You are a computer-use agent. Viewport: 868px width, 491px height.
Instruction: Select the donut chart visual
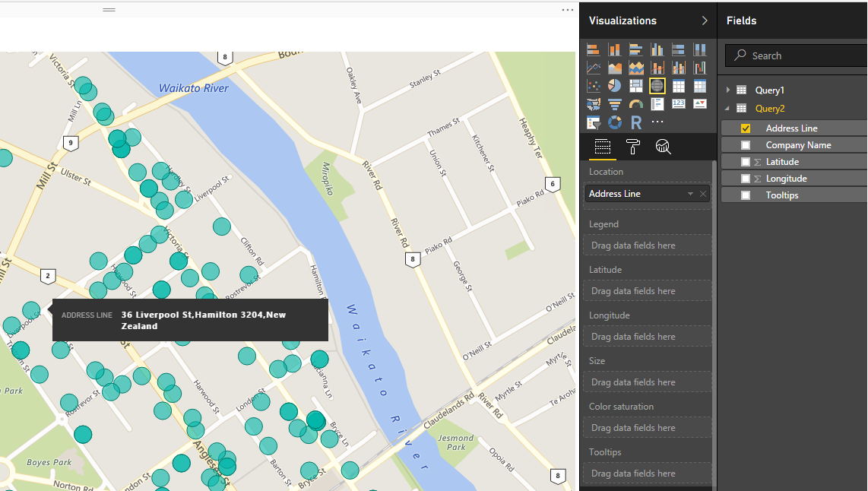(614, 122)
